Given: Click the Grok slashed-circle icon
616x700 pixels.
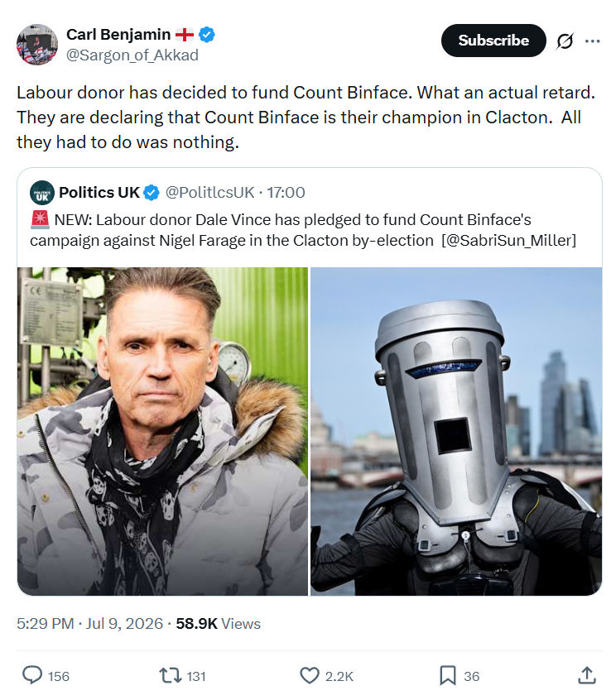Looking at the screenshot, I should pos(565,41).
